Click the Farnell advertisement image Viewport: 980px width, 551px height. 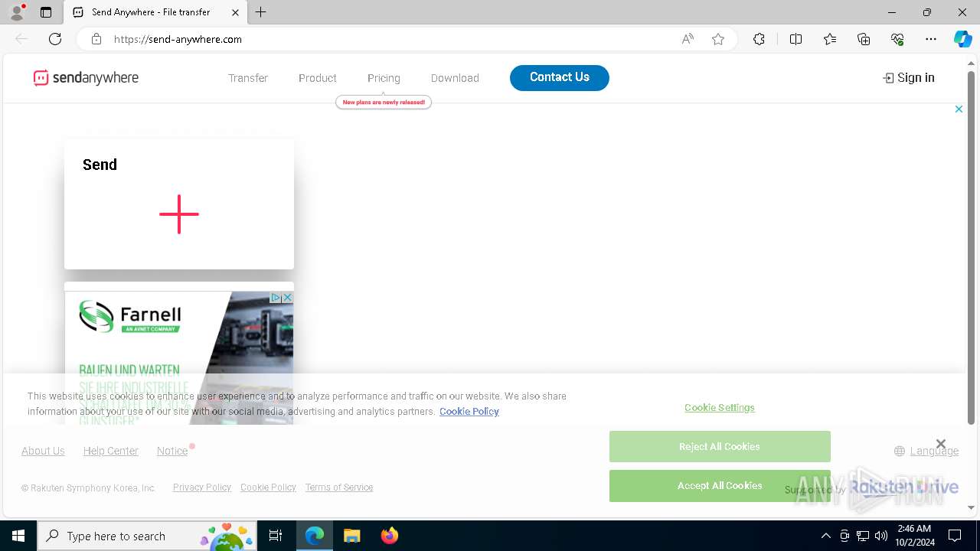(179, 357)
